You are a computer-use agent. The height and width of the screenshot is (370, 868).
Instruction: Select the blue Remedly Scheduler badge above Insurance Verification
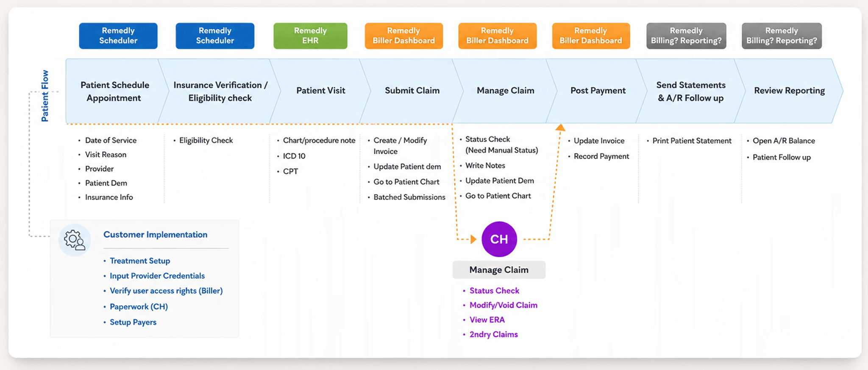[x=215, y=36]
